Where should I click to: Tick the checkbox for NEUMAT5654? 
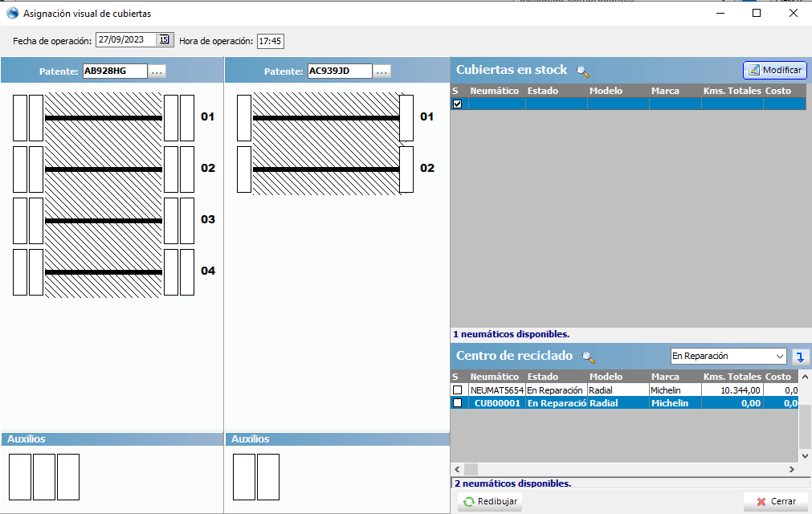point(457,390)
